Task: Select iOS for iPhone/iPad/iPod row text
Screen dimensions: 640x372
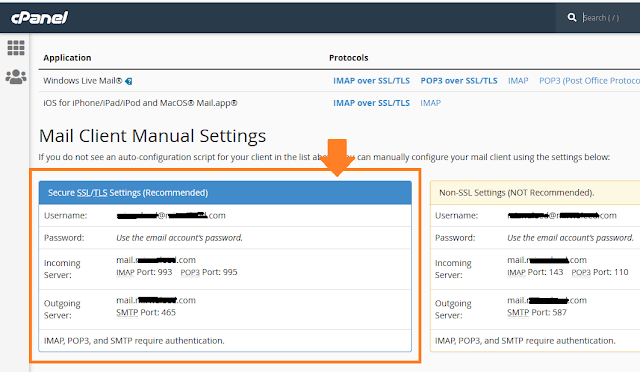Action: click(x=140, y=103)
